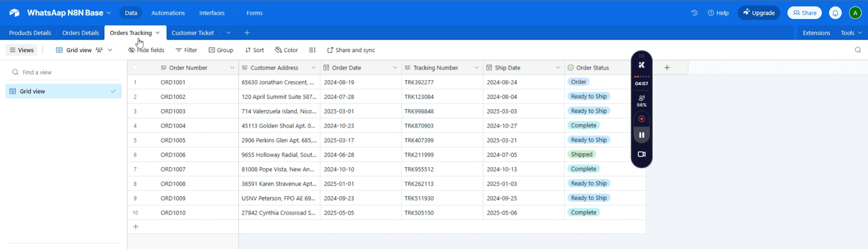Expand the Order Number column menu
The width and height of the screenshot is (868, 249).
232,68
